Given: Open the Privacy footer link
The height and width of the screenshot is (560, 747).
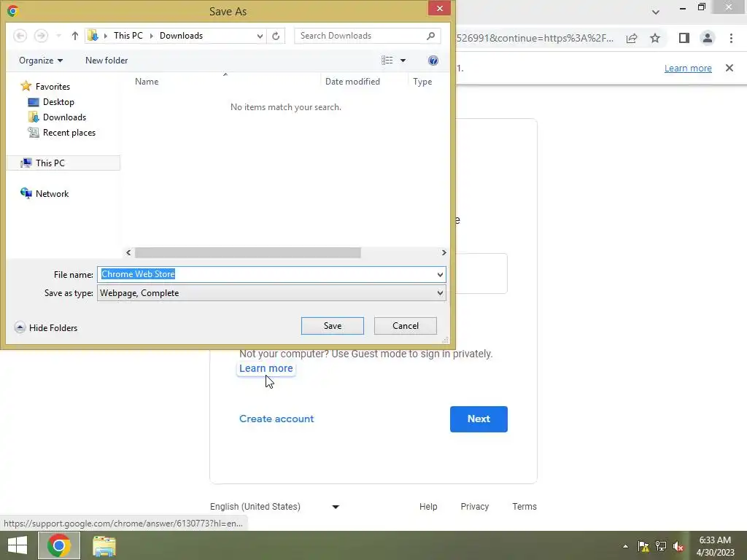Looking at the screenshot, I should pyautogui.click(x=474, y=507).
